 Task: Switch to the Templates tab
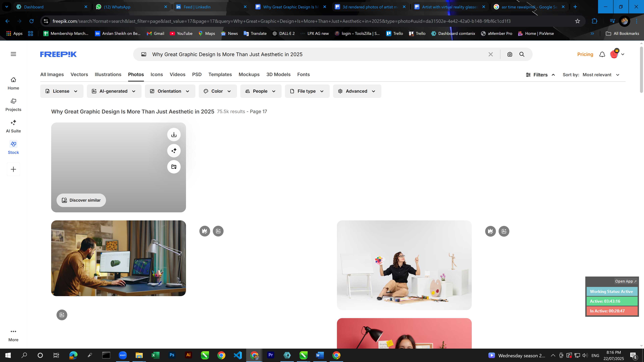220,74
